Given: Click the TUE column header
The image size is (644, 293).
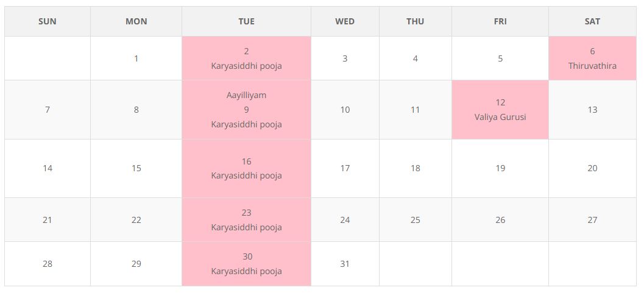Looking at the screenshot, I should [x=246, y=21].
